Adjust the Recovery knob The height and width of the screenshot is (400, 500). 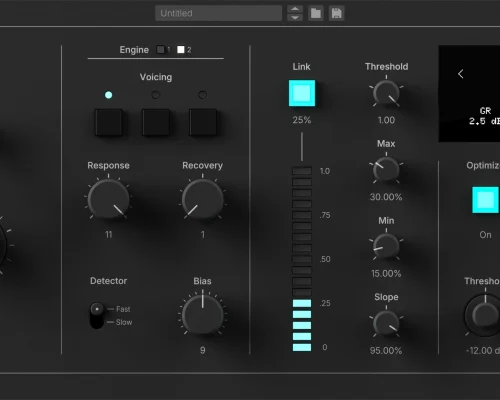pos(202,199)
